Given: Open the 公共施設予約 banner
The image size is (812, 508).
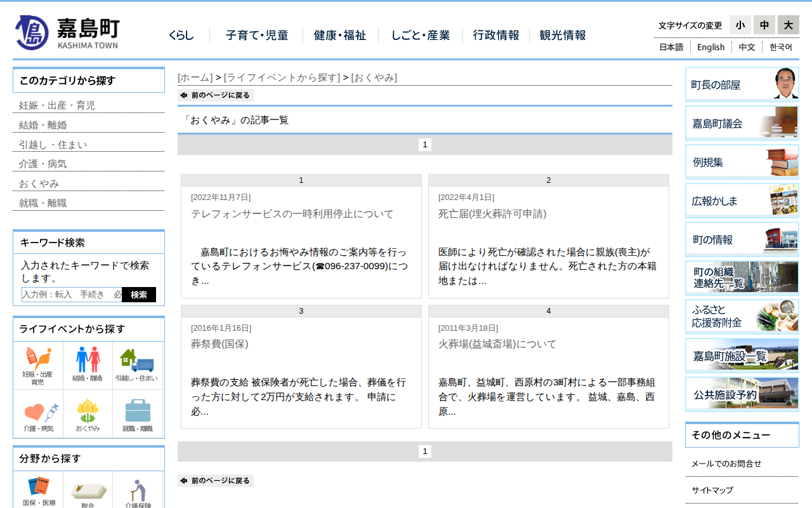Looking at the screenshot, I should click(742, 394).
